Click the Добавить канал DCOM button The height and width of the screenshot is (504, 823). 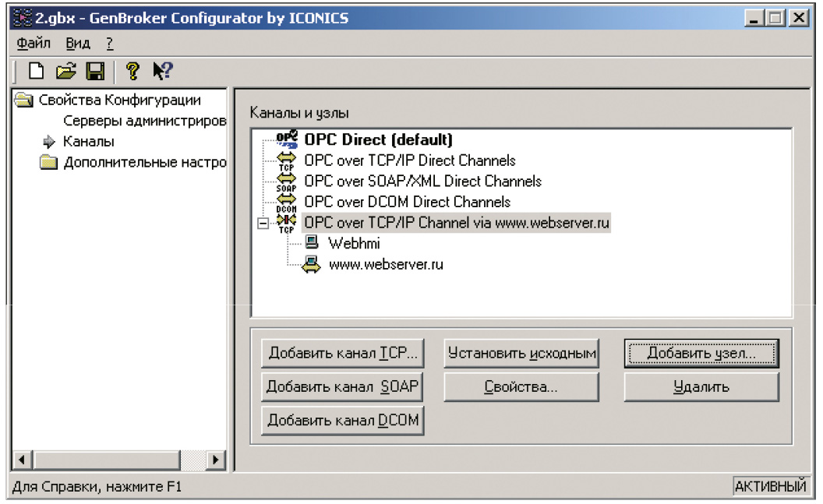(x=343, y=421)
